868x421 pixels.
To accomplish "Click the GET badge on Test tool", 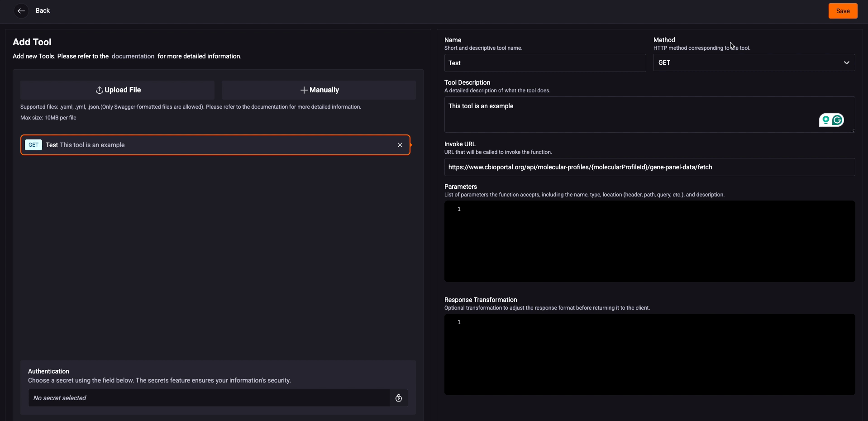I will (x=33, y=145).
